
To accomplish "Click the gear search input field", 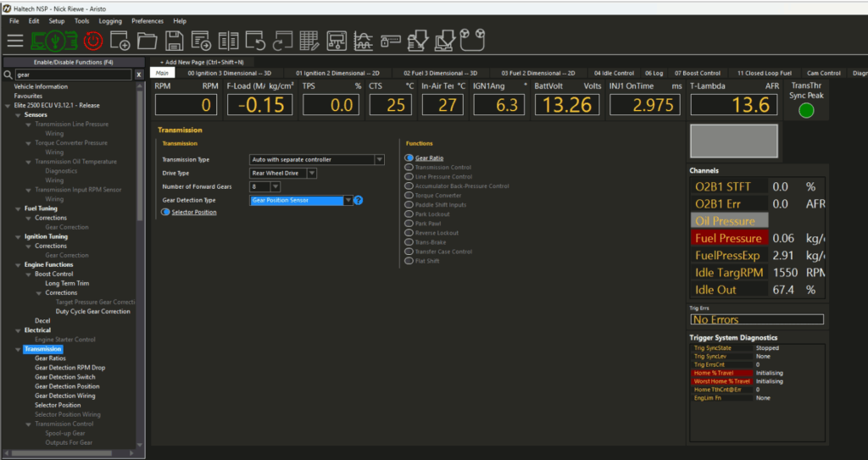I will pos(74,75).
